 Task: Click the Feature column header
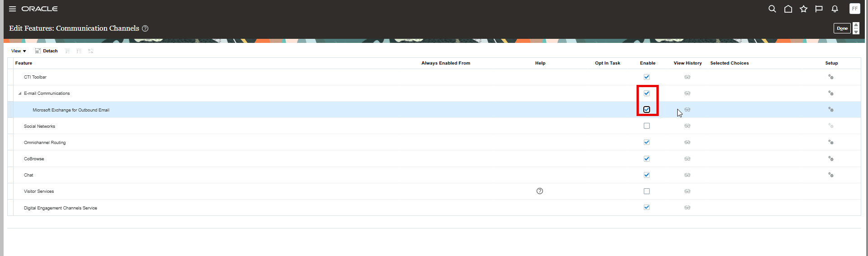[24, 63]
